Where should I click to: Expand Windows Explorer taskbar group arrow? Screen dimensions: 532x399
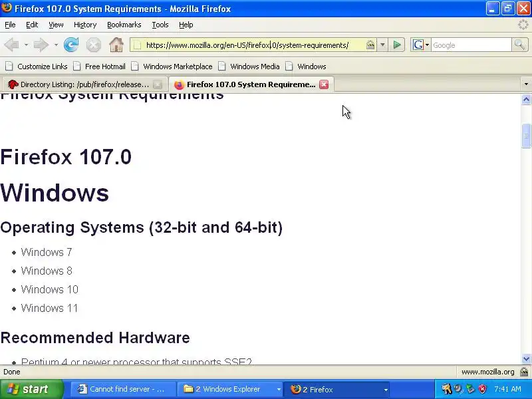pyautogui.click(x=279, y=390)
